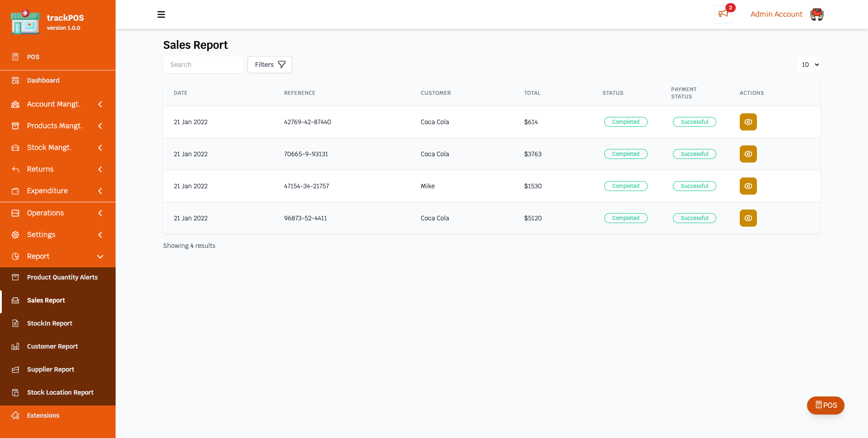The height and width of the screenshot is (438, 868).
Task: View details of the $1530 Mike sale
Action: click(748, 186)
